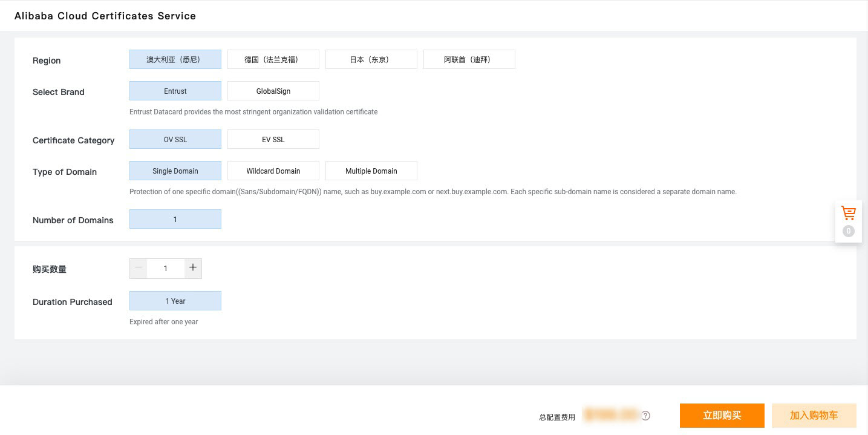This screenshot has width=868, height=435.
Task: Select the 阿联酋（迪拜）region option
Action: coord(469,59)
